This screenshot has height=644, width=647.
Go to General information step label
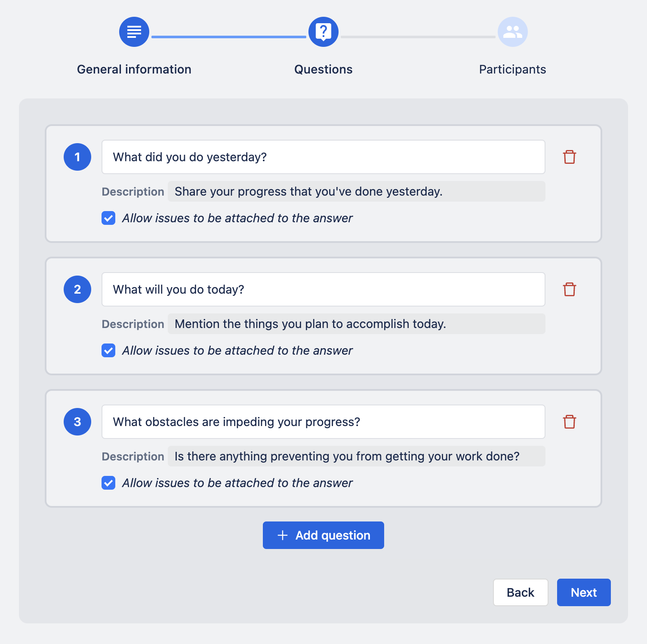[x=134, y=69]
